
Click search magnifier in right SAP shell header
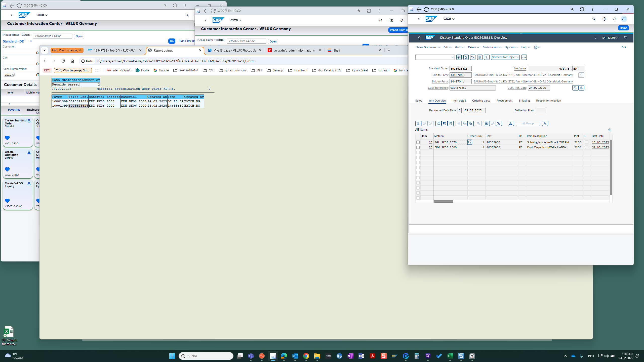click(x=594, y=19)
